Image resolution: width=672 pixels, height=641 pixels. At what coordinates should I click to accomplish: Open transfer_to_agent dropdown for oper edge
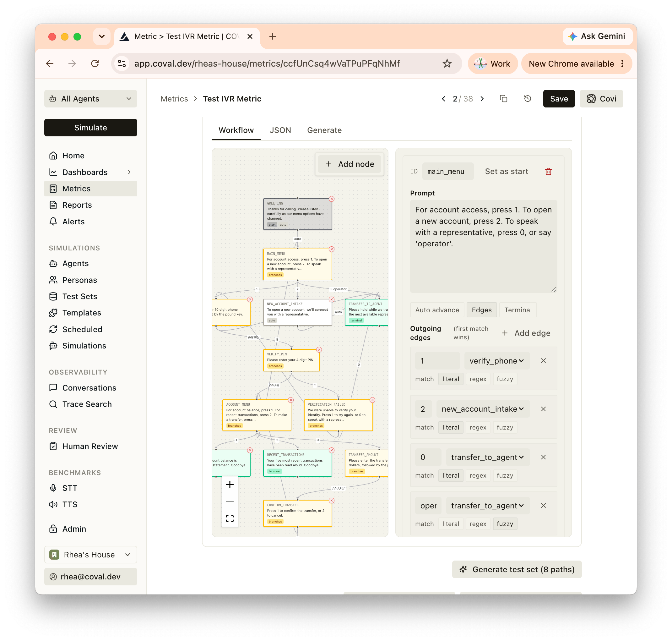click(x=488, y=505)
